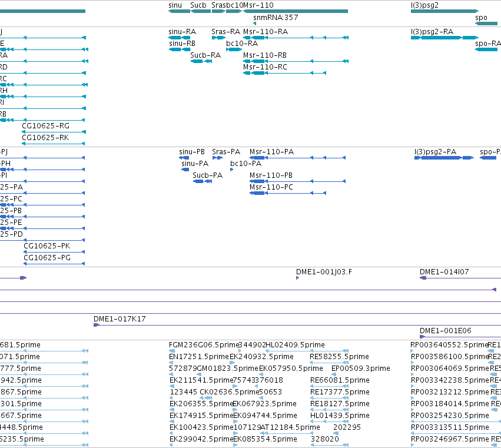Click the CK02636.5prime EST label
The height and width of the screenshot is (448, 501).
coord(229,392)
